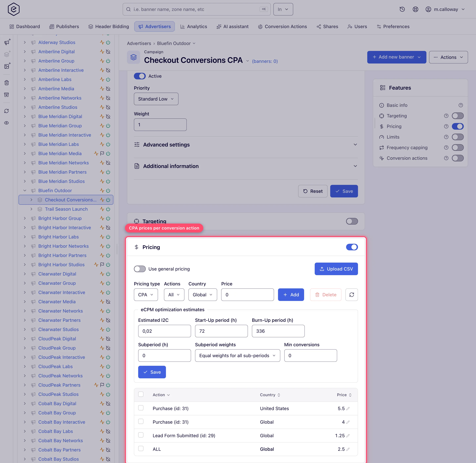Expand the Additional information section

246,166
